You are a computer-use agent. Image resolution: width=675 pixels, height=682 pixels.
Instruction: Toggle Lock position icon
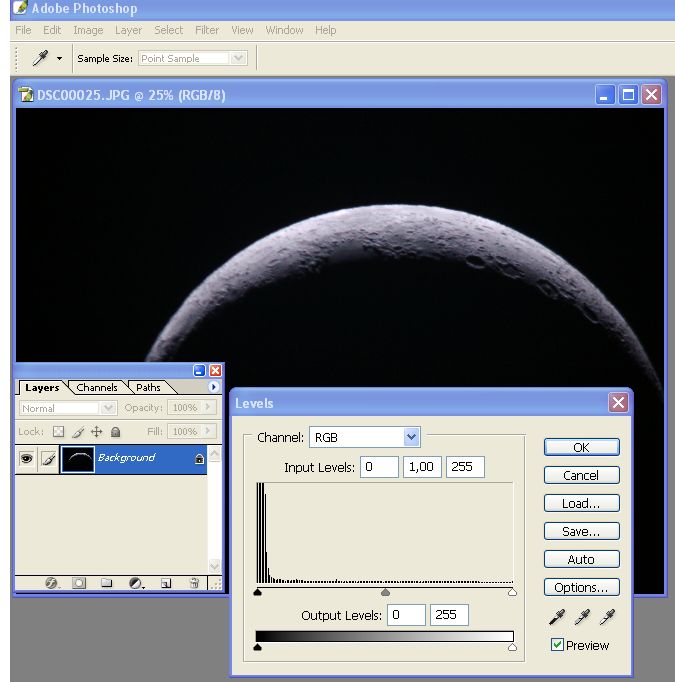(97, 431)
